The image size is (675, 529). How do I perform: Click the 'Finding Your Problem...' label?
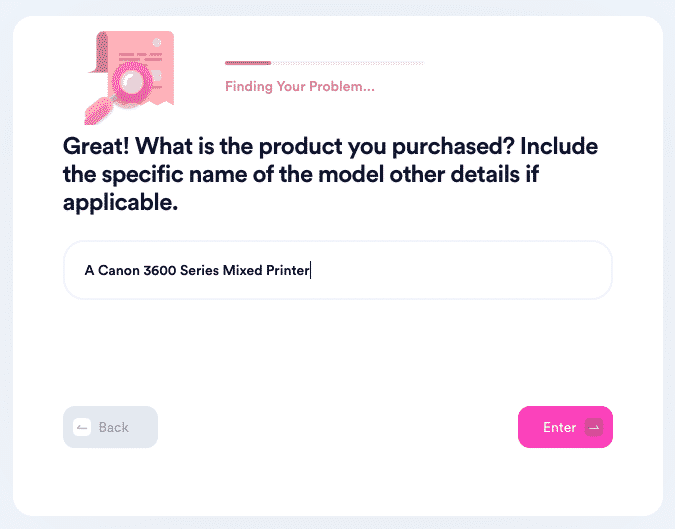[x=300, y=87]
